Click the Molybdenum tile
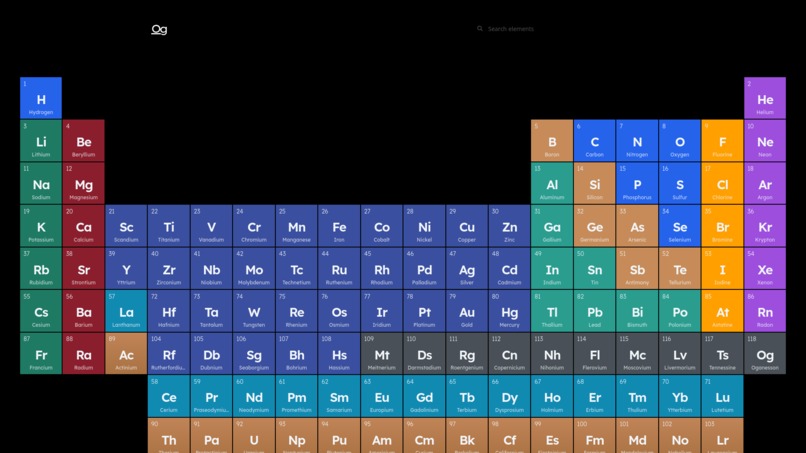The width and height of the screenshot is (806, 453). pos(254,268)
